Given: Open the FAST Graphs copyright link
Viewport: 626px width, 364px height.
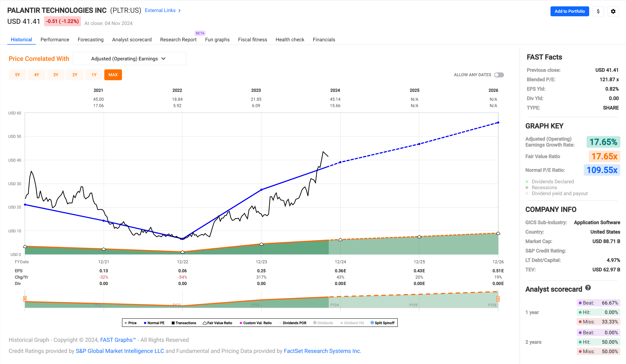Looking at the screenshot, I should 118,340.
